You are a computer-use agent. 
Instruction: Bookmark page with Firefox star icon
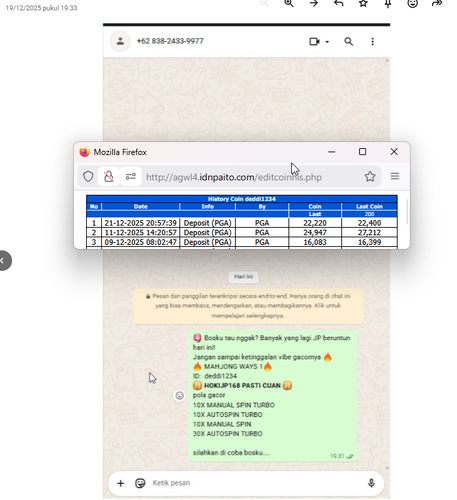(370, 176)
